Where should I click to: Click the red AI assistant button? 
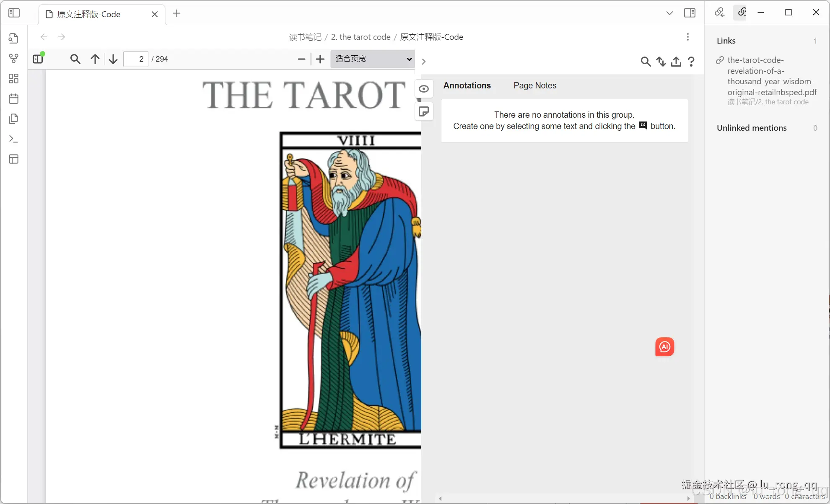coord(664,346)
